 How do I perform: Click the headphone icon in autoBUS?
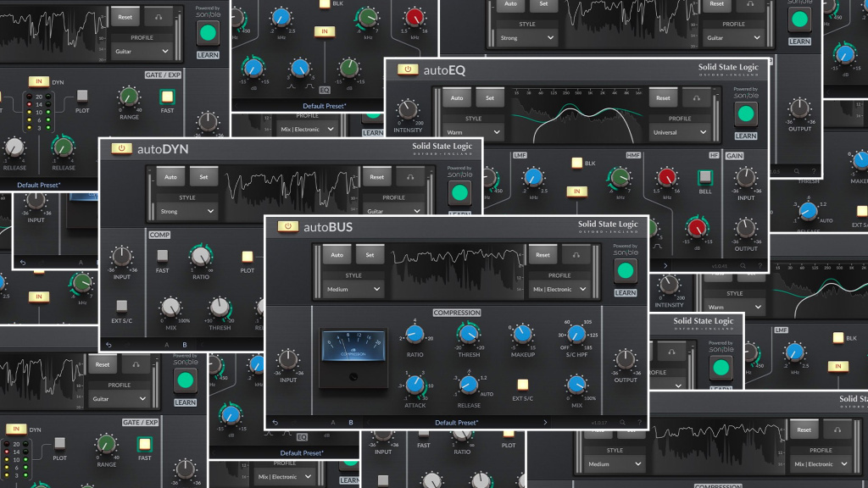(576, 255)
